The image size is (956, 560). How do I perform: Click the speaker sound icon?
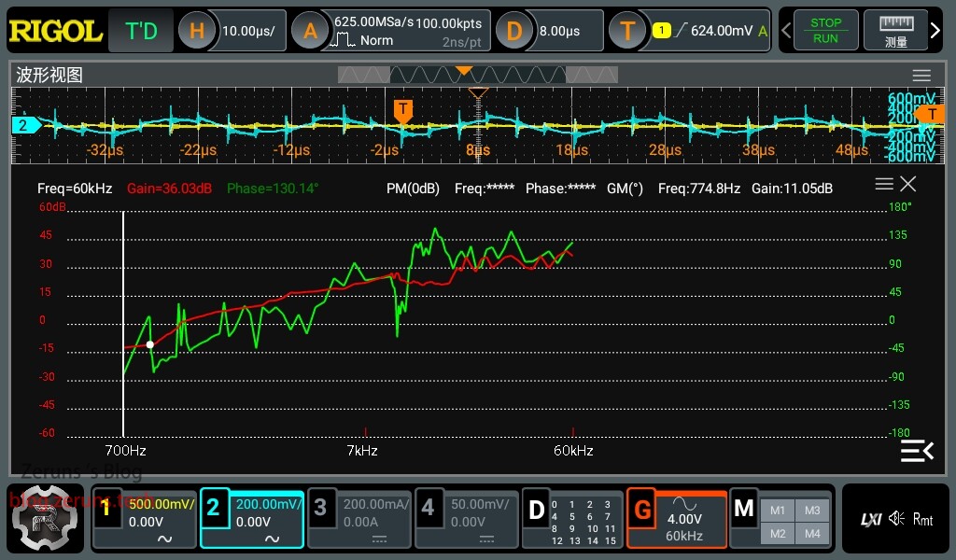[x=896, y=518]
